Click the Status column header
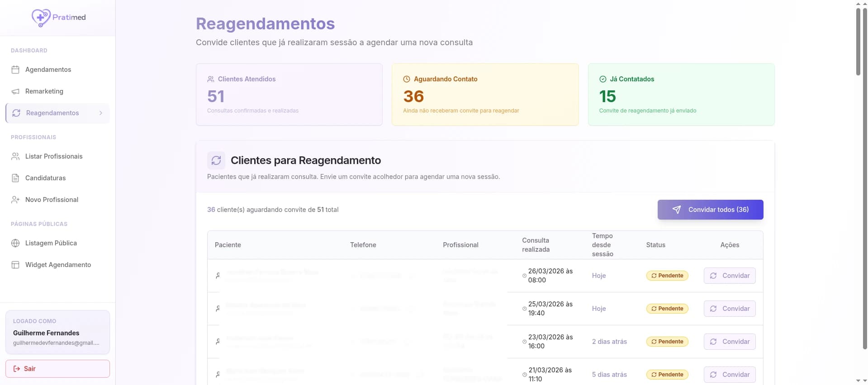868x385 pixels. coord(656,245)
